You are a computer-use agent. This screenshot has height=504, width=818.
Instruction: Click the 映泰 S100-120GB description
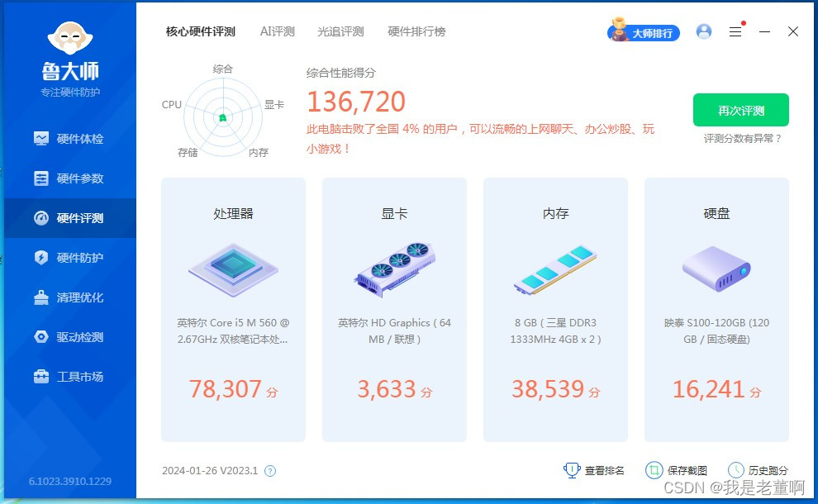(x=717, y=331)
